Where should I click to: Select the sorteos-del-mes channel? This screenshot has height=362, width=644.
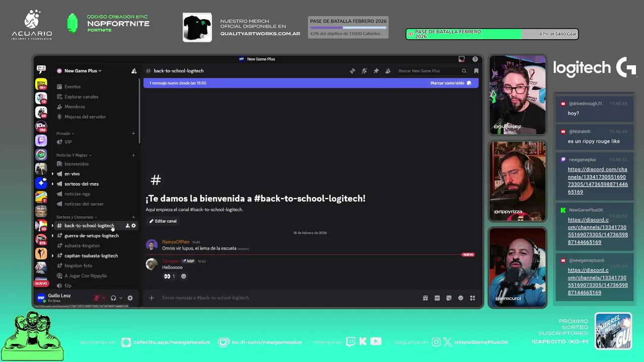(x=96, y=184)
